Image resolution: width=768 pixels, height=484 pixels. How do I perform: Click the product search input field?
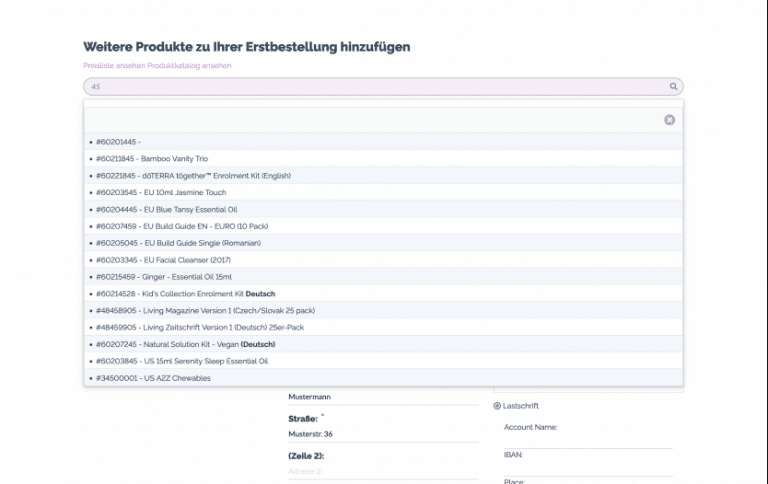[x=375, y=87]
